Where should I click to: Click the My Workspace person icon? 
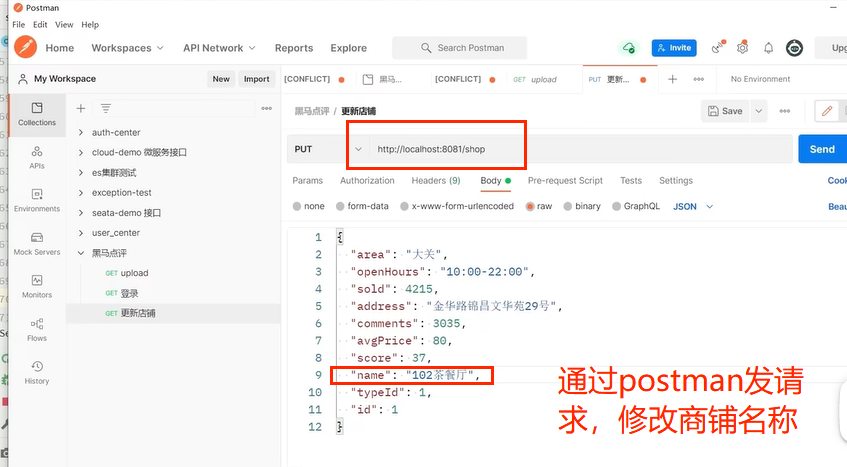coord(23,79)
